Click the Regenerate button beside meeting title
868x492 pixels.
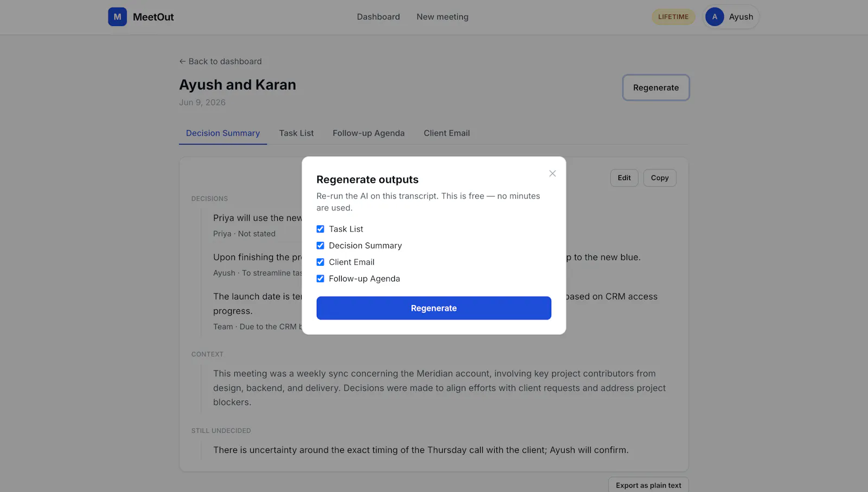656,87
